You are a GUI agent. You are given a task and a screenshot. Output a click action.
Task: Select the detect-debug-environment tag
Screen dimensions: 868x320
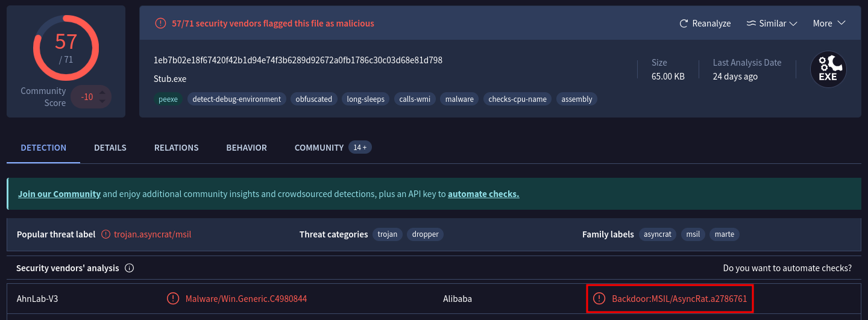237,99
